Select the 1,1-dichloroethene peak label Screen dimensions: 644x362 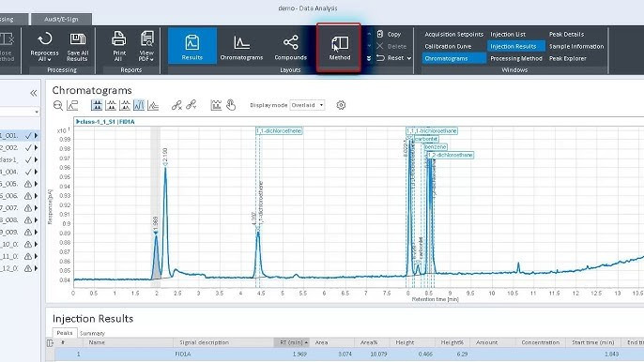pyautogui.click(x=280, y=131)
